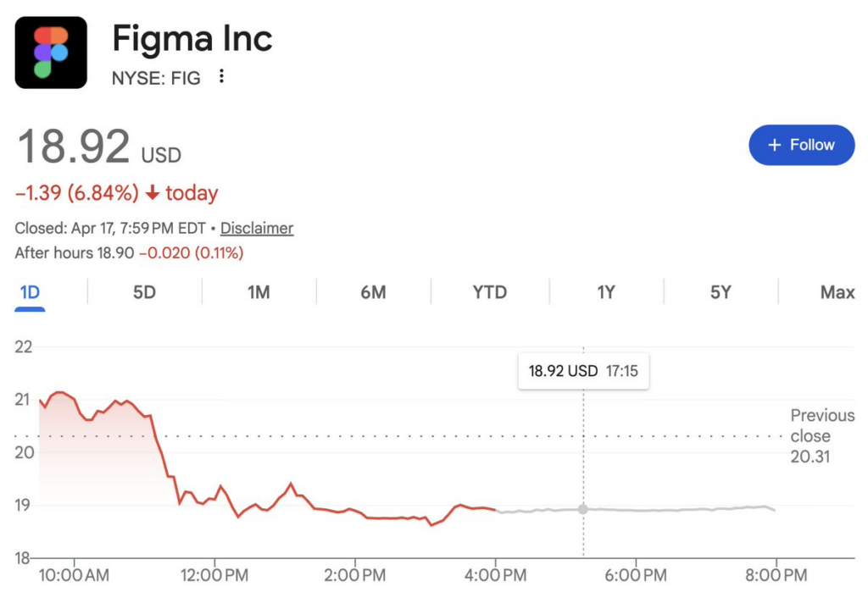Click the NYSE: FIG ticker text
This screenshot has width=868, height=598.
click(156, 78)
